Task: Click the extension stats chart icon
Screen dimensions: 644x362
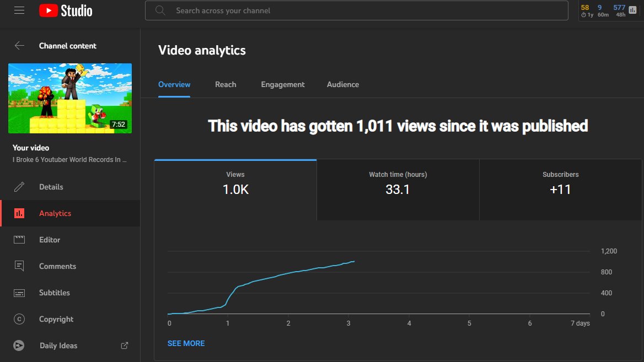Action: click(x=632, y=10)
